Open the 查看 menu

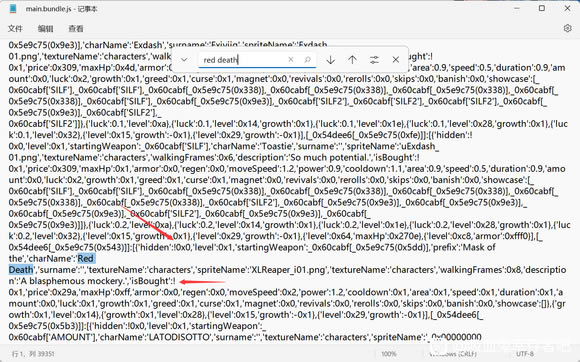click(76, 28)
